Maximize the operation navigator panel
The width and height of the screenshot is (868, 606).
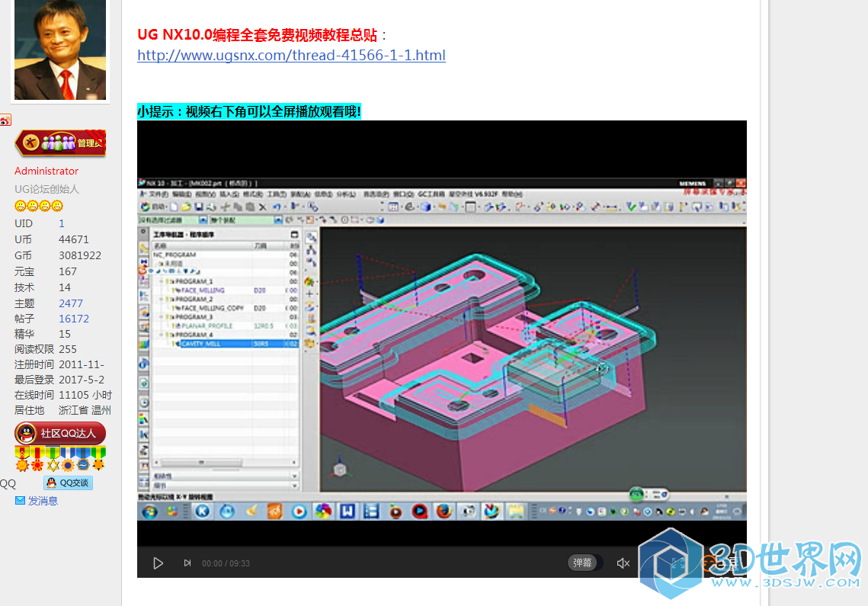(x=294, y=234)
